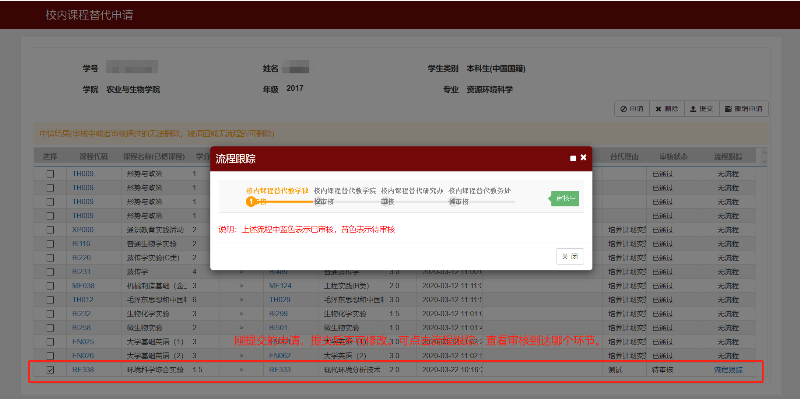Tick the checkbox for 普通生物学实验 row
The height and width of the screenshot is (399, 800).
tap(50, 244)
